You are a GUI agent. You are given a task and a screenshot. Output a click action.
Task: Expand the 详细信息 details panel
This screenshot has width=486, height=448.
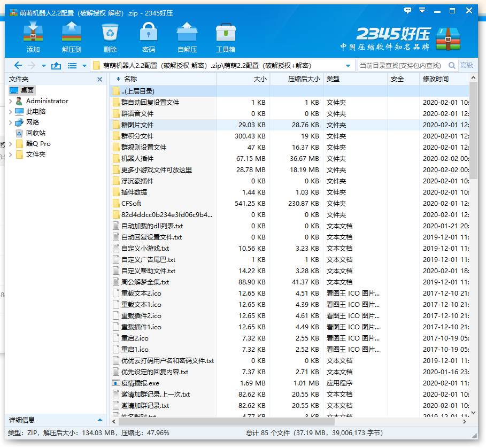(99, 420)
